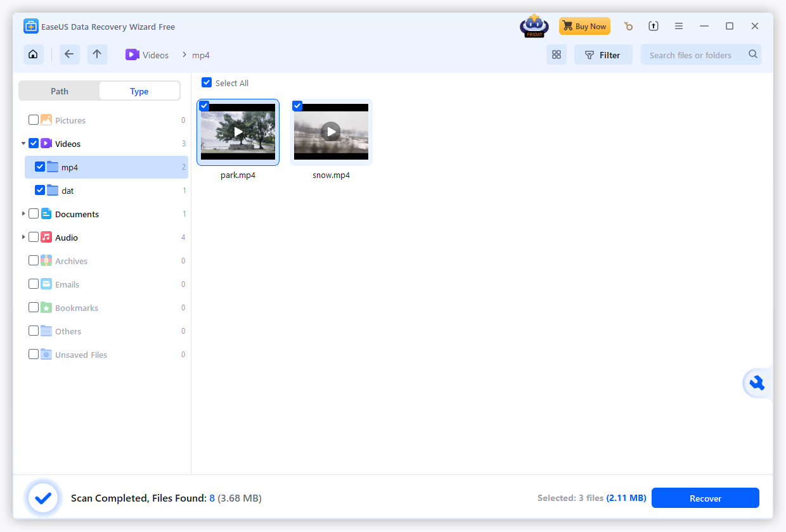Open the floating repair tool icon

click(758, 383)
